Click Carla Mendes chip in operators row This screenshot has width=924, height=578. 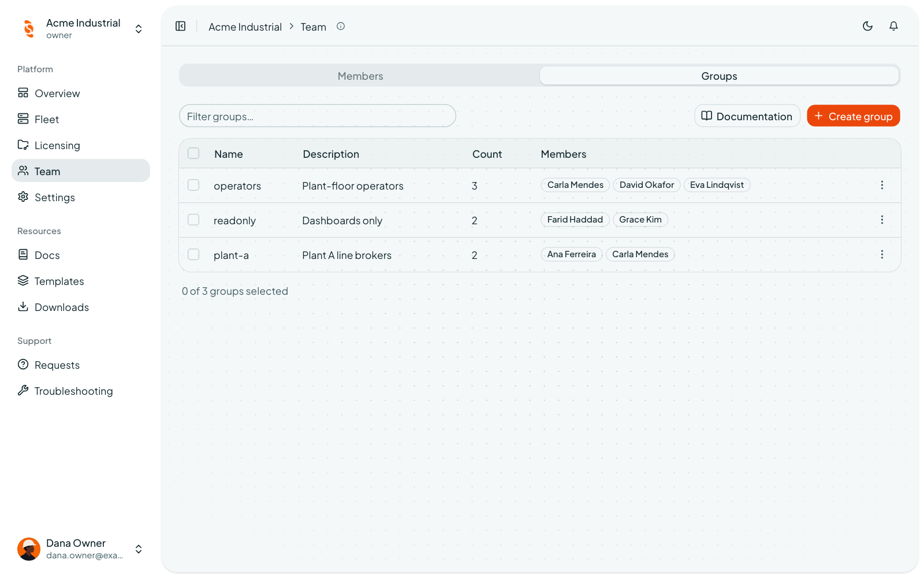575,185
